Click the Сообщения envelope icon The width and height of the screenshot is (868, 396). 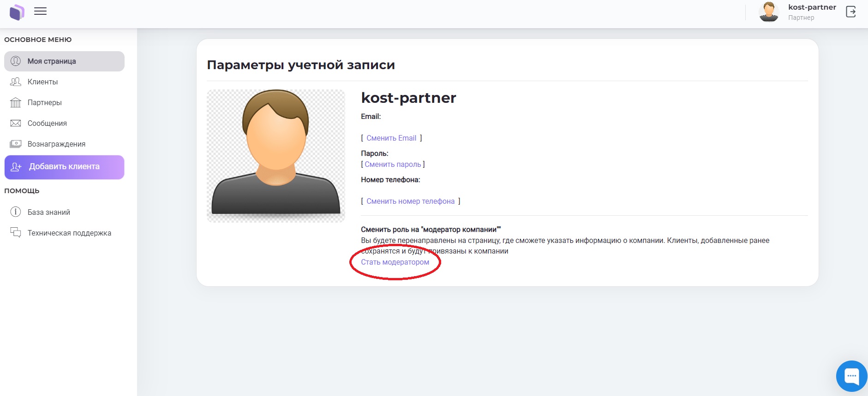coord(16,124)
